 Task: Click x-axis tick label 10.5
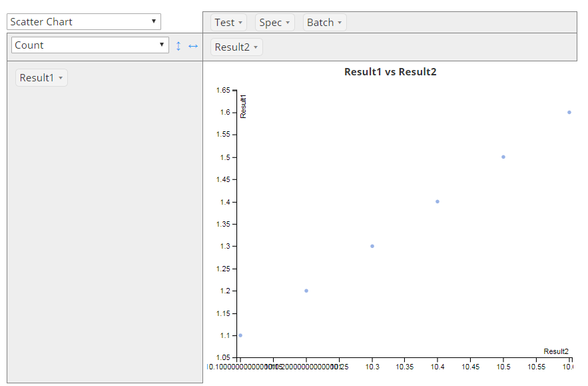[x=503, y=367]
